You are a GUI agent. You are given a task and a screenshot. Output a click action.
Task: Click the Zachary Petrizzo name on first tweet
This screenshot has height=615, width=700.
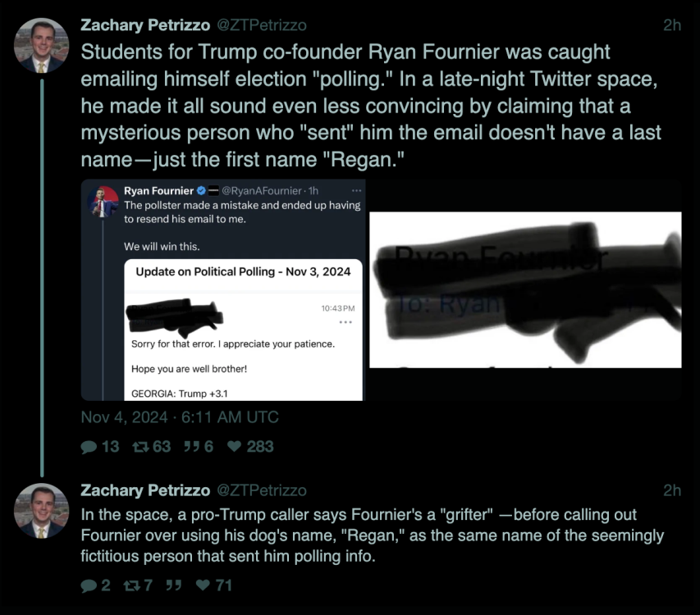[144, 25]
